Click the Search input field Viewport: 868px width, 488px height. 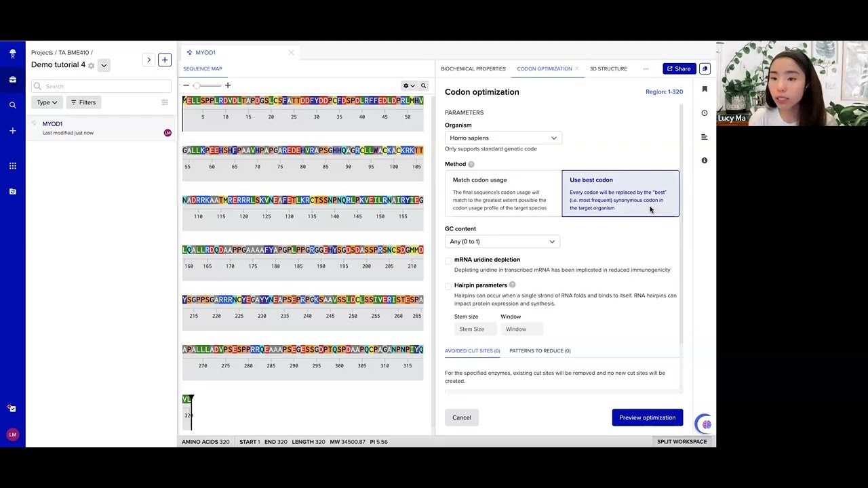[102, 86]
